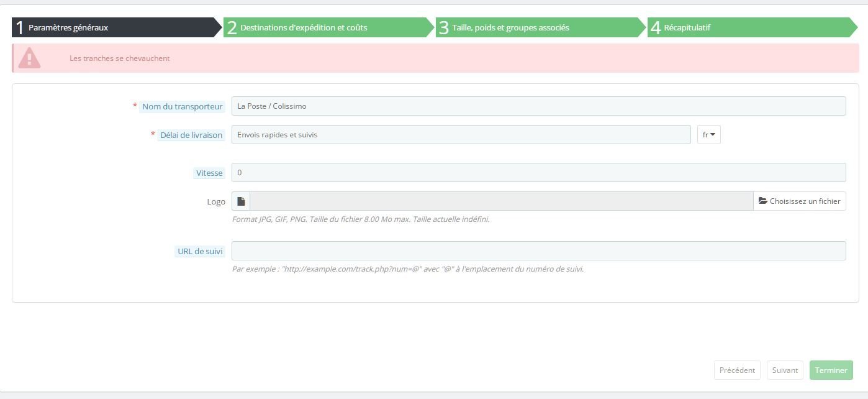
Task: Click the "Logo" label
Action: 216,202
